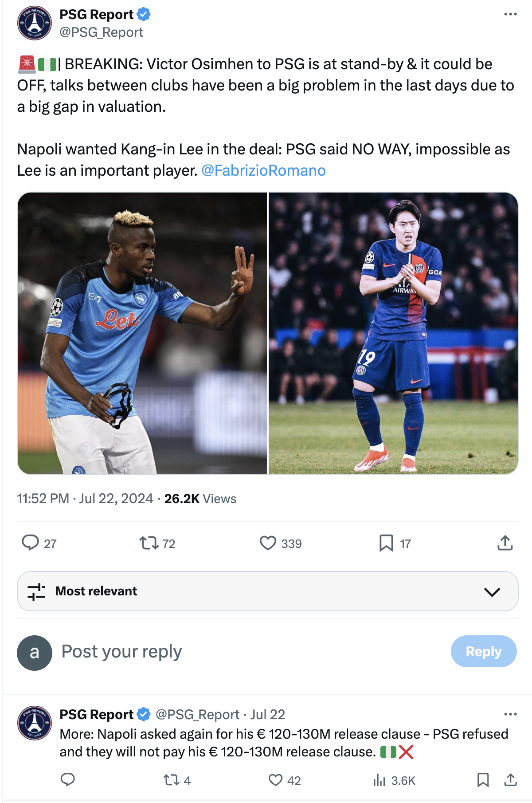
Task: Open the Victor Osimhen photo thumbnail
Action: [142, 333]
